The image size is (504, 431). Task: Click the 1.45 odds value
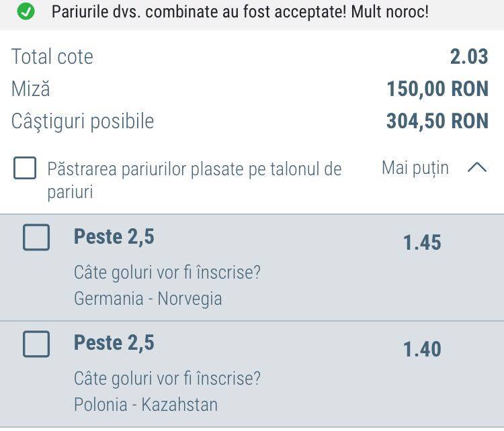pyautogui.click(x=422, y=242)
